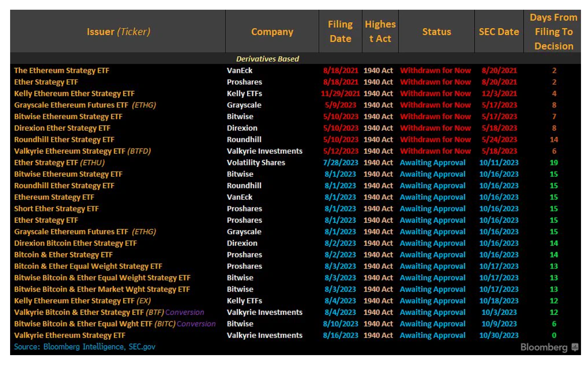Click the Highest Act column header
588x366 pixels.
click(x=380, y=31)
